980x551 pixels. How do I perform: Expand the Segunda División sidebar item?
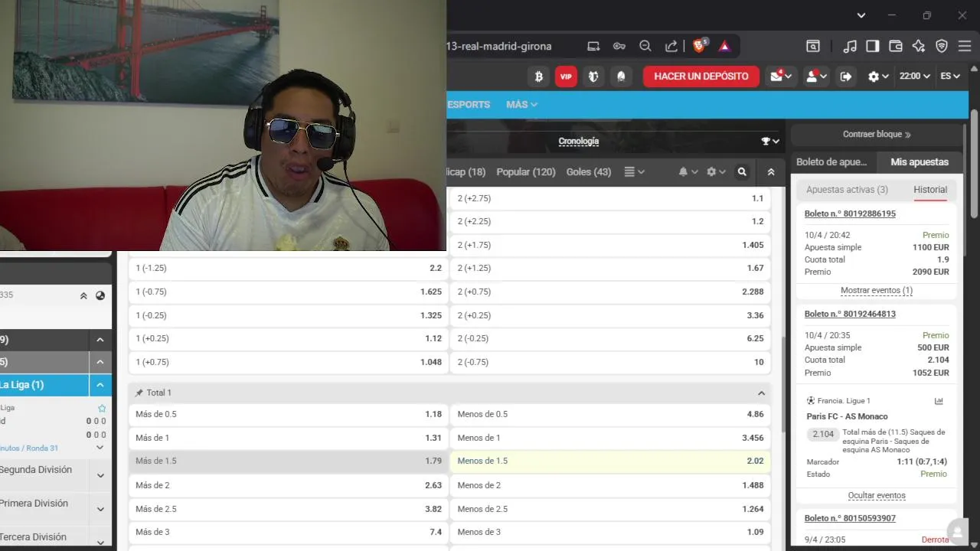(100, 475)
